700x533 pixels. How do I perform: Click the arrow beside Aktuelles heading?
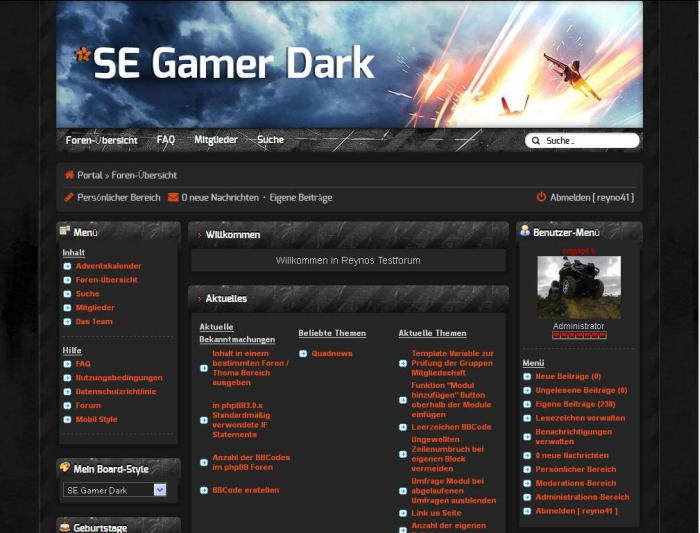(199, 299)
